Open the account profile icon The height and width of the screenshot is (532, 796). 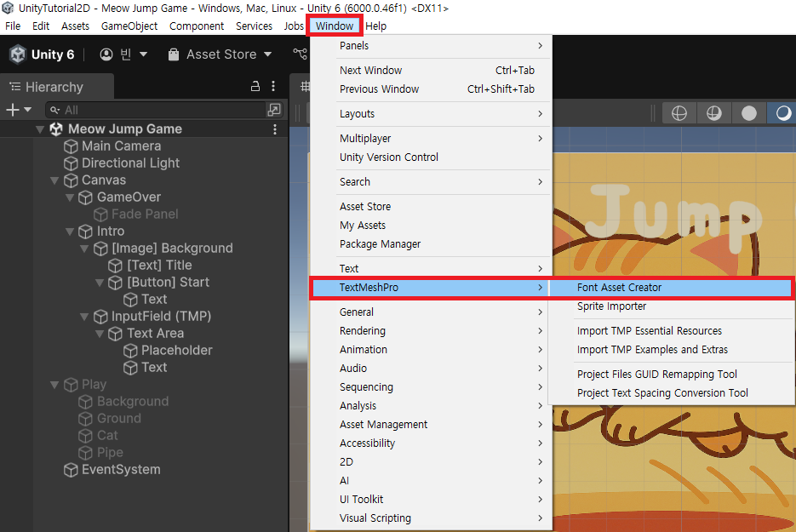tap(106, 54)
